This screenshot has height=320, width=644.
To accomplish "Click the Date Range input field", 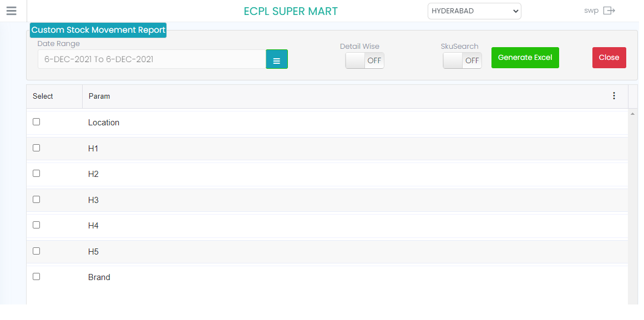I will click(x=152, y=59).
